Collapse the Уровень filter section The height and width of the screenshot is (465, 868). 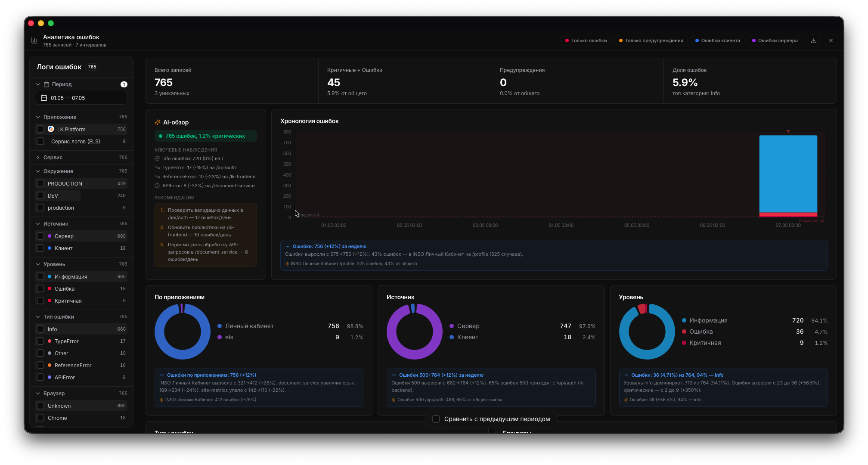[x=38, y=264]
